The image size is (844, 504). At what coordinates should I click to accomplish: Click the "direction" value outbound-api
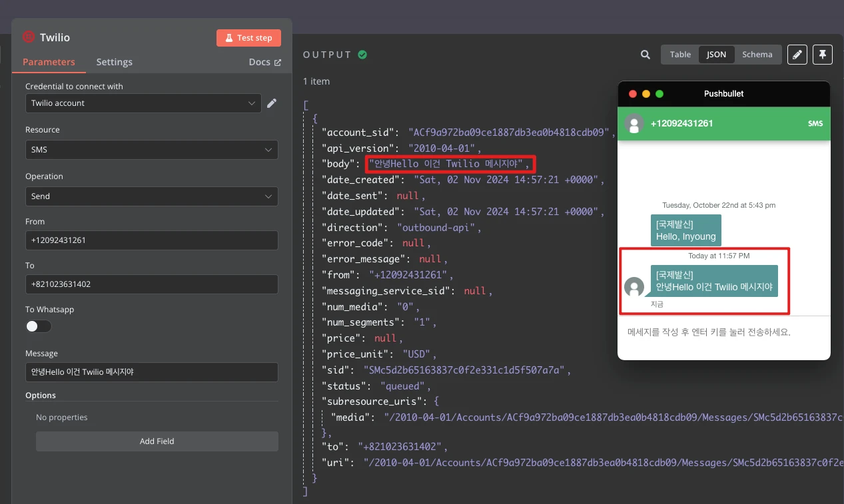pos(437,228)
